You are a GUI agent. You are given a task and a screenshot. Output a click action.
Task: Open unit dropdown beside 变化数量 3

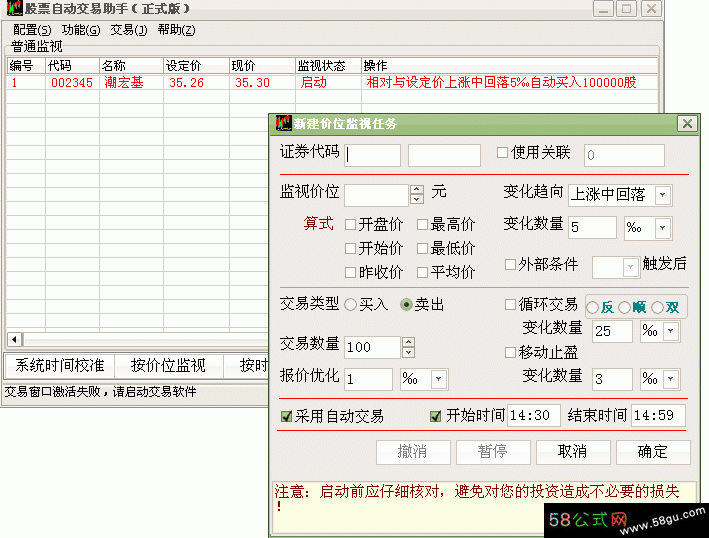671,379
